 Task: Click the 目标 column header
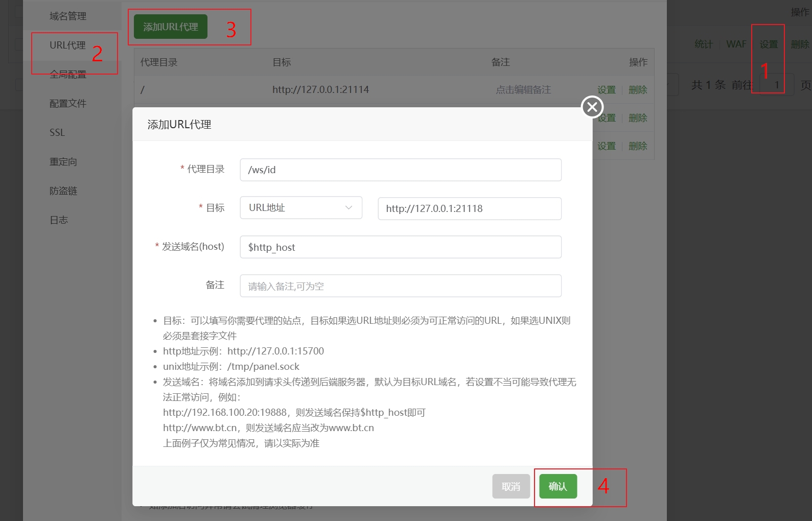pos(282,62)
